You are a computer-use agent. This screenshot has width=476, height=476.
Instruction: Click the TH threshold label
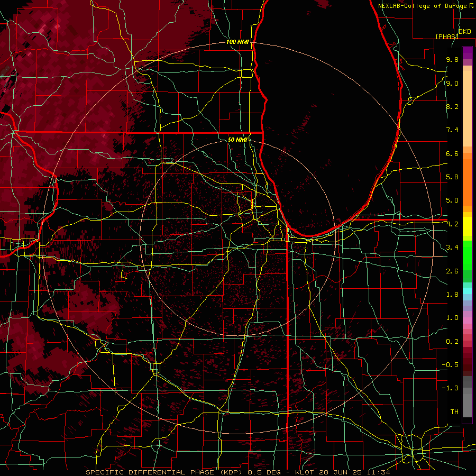pyautogui.click(x=454, y=412)
